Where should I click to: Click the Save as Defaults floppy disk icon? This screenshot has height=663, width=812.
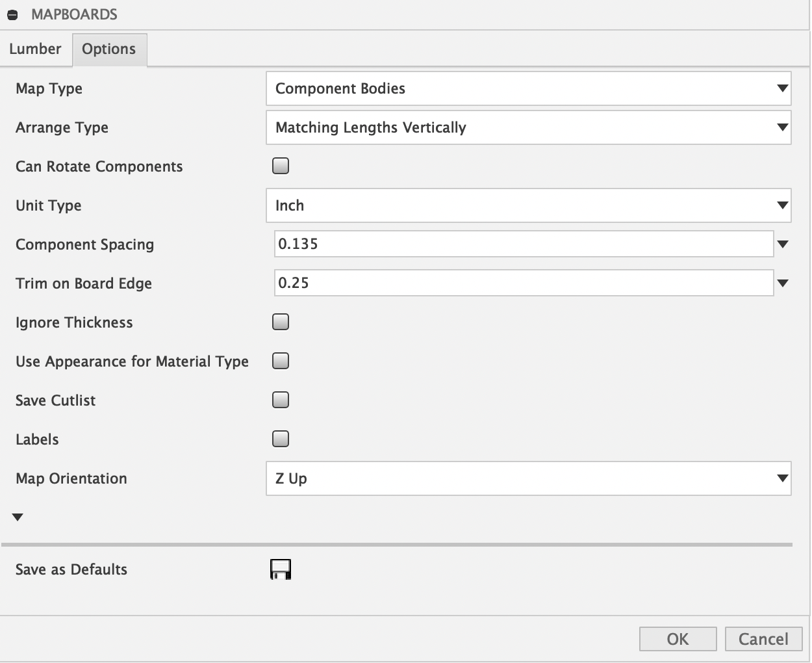point(281,569)
